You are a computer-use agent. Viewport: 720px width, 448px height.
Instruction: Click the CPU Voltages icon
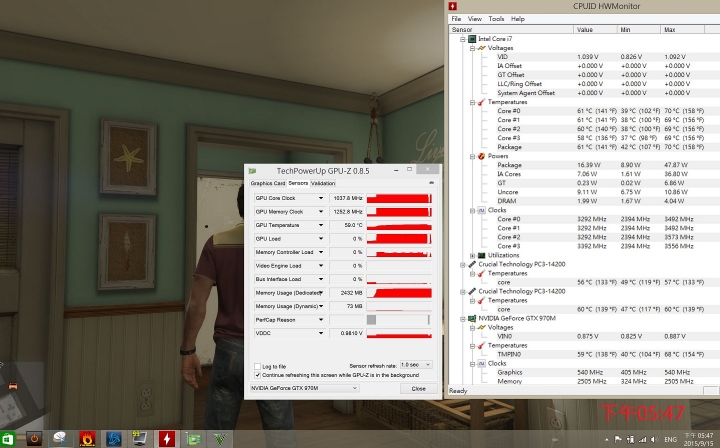pos(481,48)
